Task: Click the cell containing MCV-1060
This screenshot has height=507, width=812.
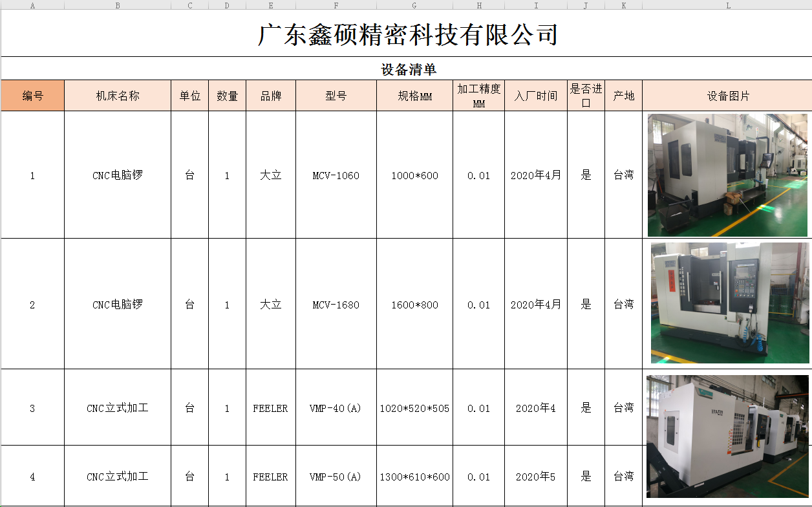Action: [336, 175]
